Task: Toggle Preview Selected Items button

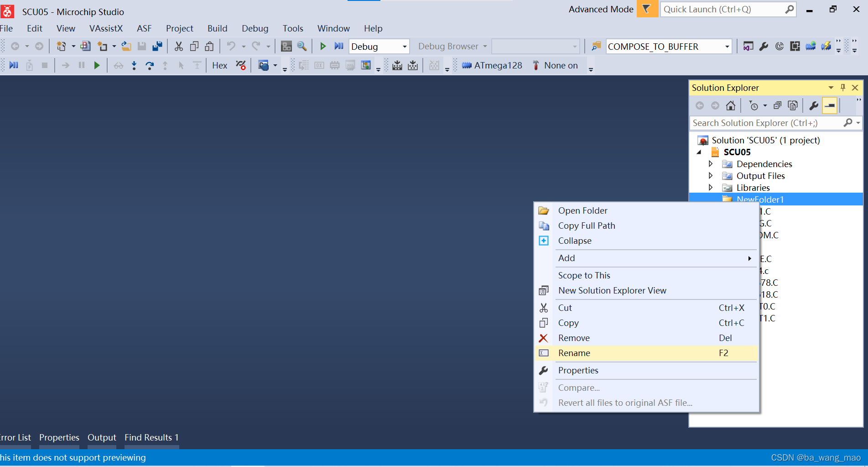Action: [x=830, y=106]
